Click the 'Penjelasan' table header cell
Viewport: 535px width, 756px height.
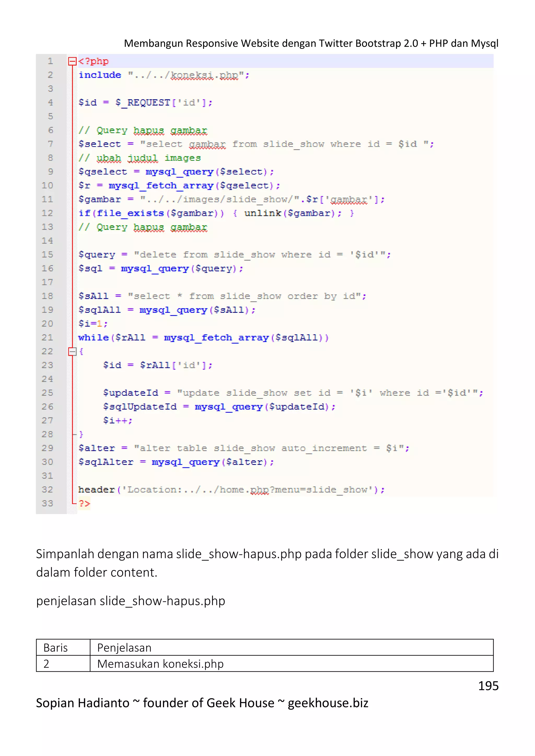point(292,648)
